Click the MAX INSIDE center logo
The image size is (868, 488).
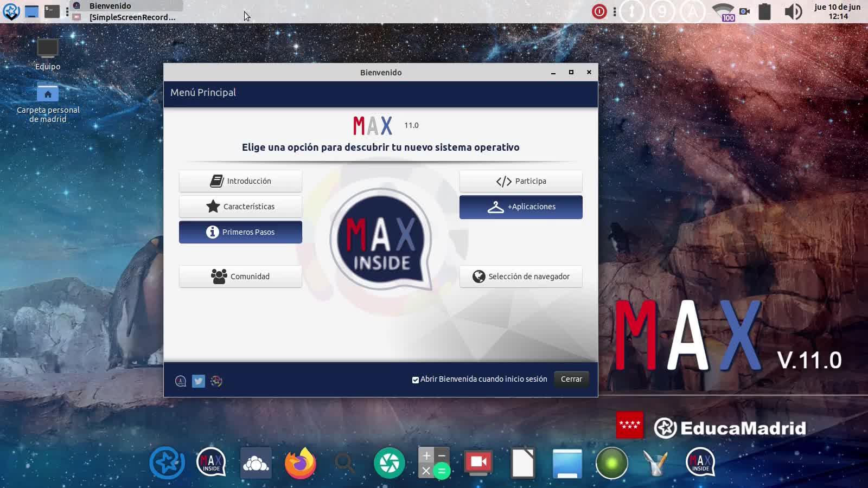381,239
